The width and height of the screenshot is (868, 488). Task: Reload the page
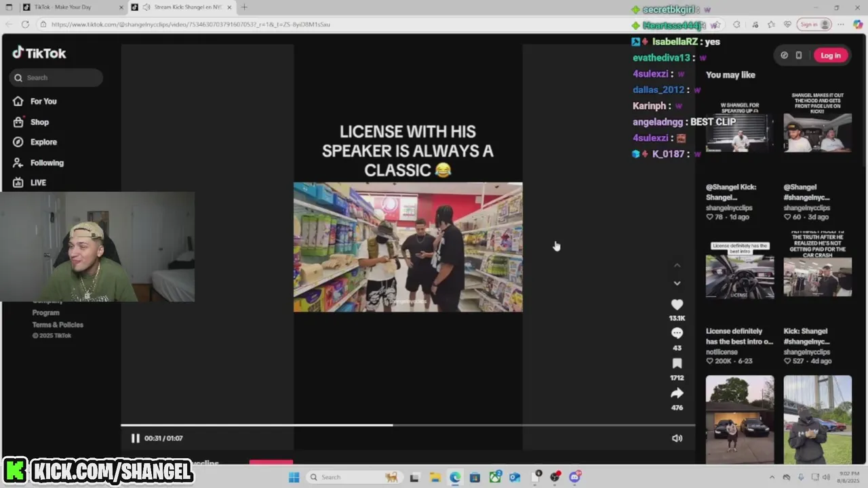pos(25,24)
